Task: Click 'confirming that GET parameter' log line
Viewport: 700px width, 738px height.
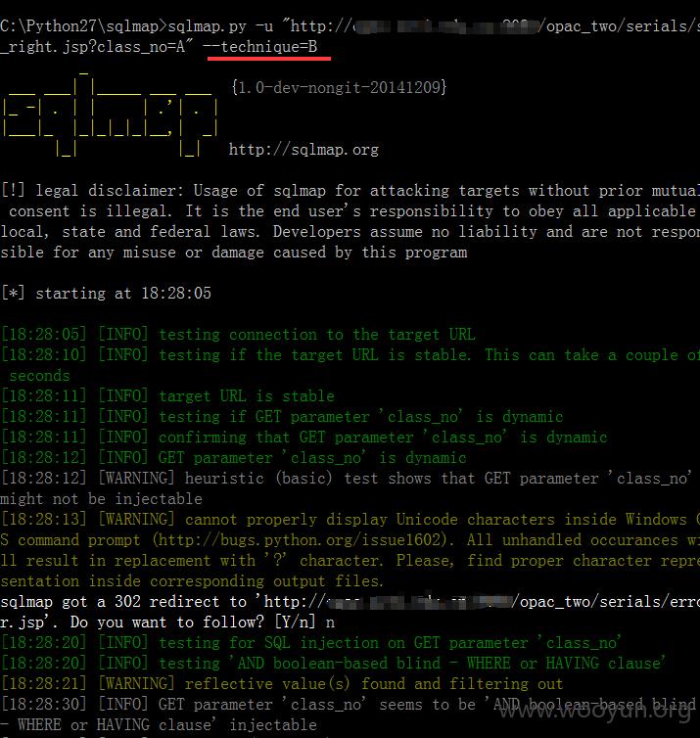Action: (304, 438)
